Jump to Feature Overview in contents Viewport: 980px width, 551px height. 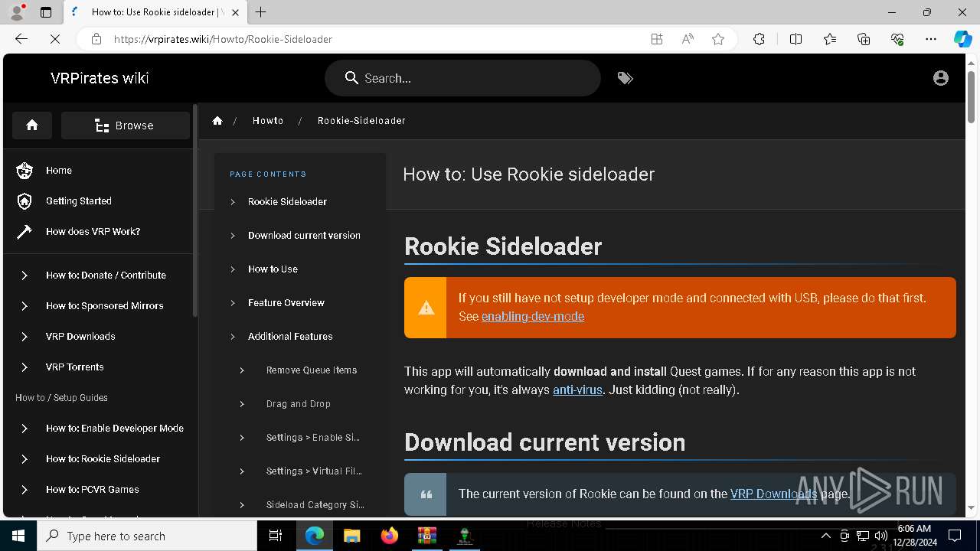tap(286, 303)
